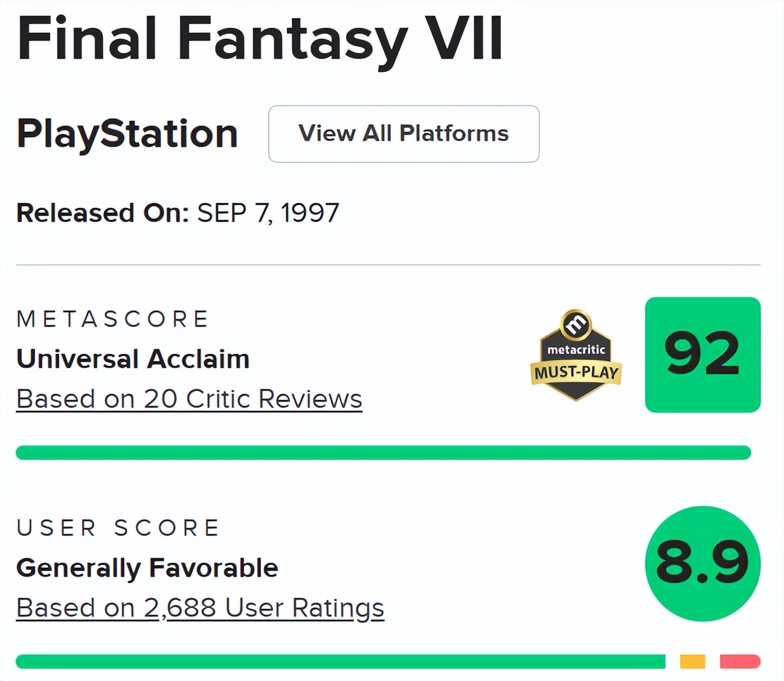Click the Metacritic Must-Play badge

pos(576,356)
